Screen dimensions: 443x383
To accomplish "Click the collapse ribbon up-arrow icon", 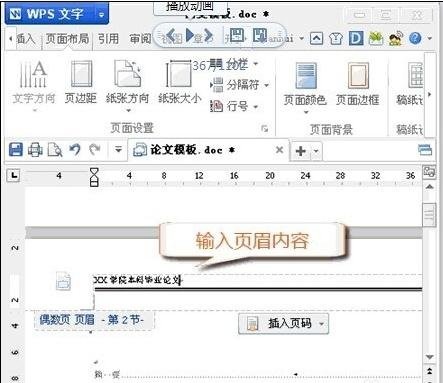I will (316, 39).
